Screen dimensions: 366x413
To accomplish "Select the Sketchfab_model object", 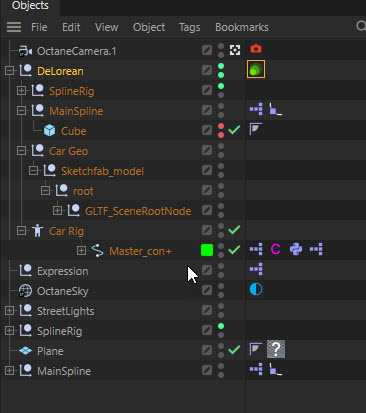I will tap(102, 171).
